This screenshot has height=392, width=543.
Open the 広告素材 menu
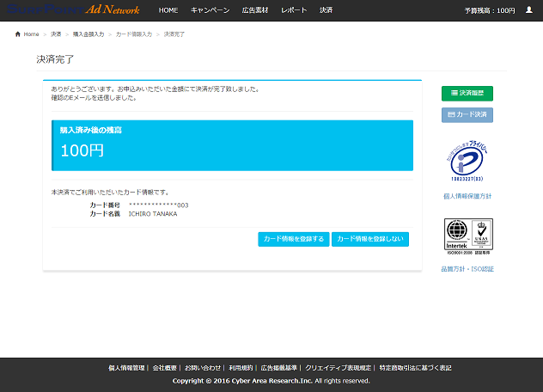point(256,9)
